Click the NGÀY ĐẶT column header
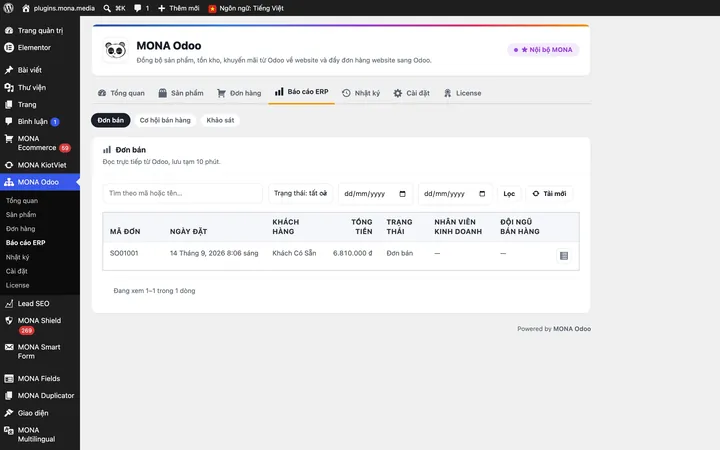The width and height of the screenshot is (720, 450). click(x=188, y=231)
